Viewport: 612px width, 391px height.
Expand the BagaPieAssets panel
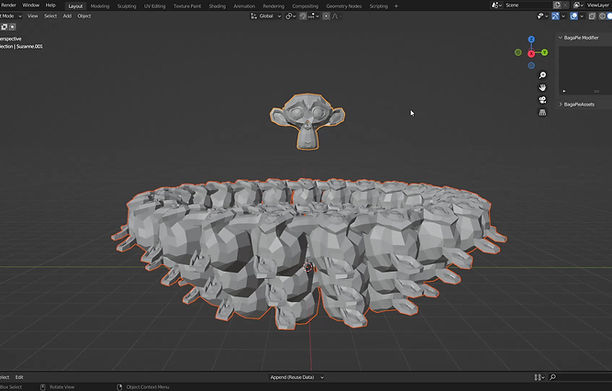pos(561,104)
